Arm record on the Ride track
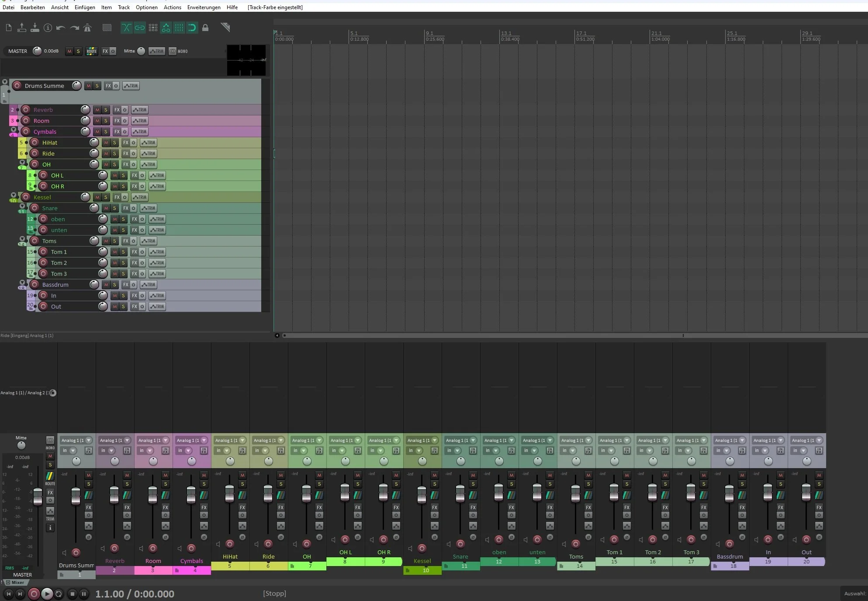Viewport: 868px width, 601px height. tap(35, 153)
